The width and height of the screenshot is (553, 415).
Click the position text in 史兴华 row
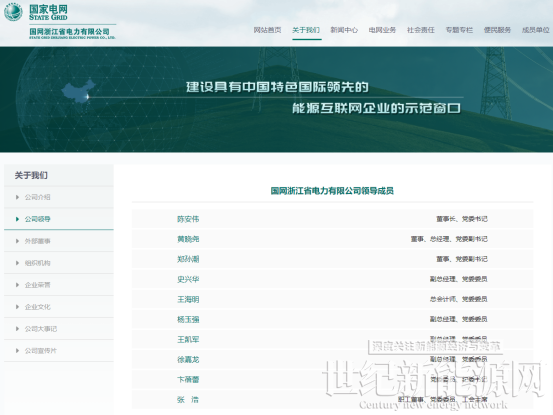(x=458, y=279)
